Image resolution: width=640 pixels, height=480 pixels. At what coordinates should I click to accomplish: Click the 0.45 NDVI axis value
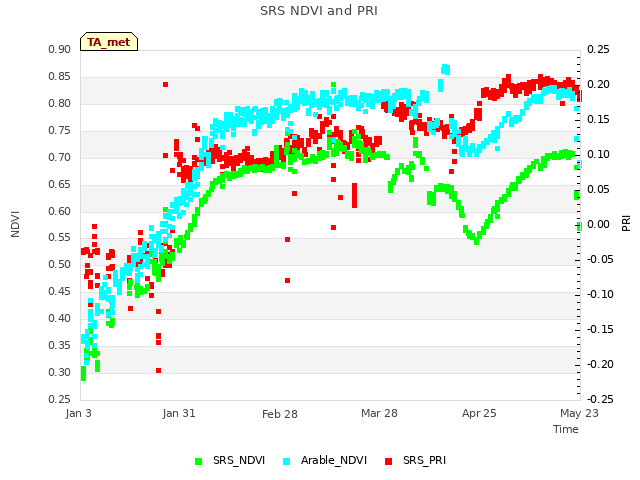[60, 291]
